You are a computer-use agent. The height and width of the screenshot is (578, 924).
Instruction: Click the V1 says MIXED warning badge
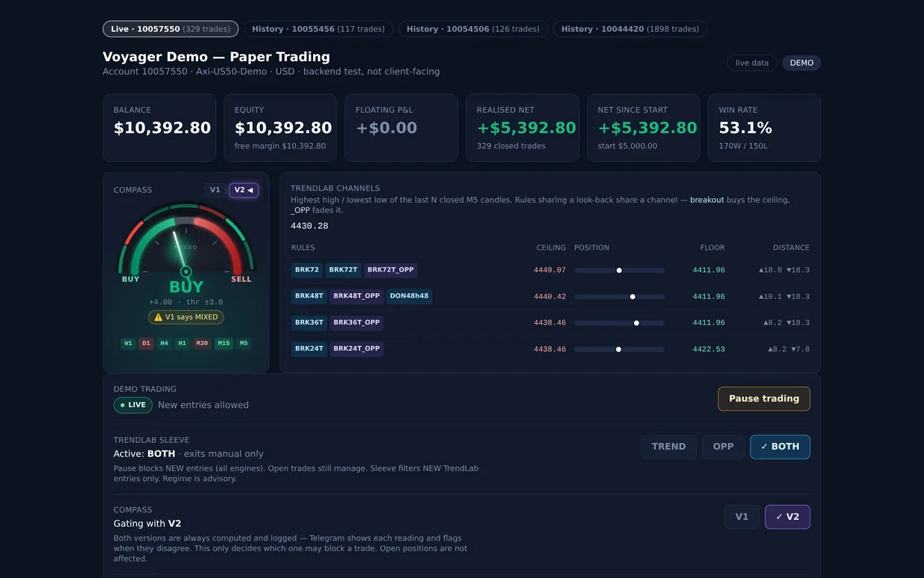pyautogui.click(x=186, y=317)
